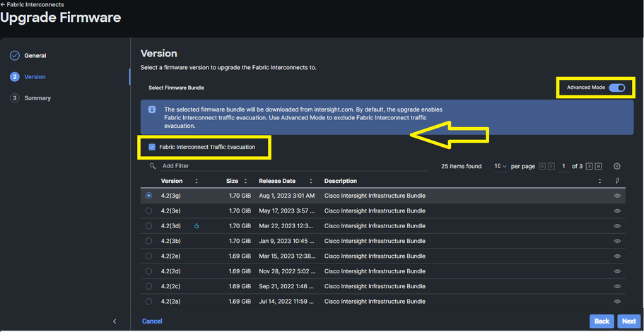Click the Back button
Image resolution: width=644 pixels, height=332 pixels.
pyautogui.click(x=602, y=321)
